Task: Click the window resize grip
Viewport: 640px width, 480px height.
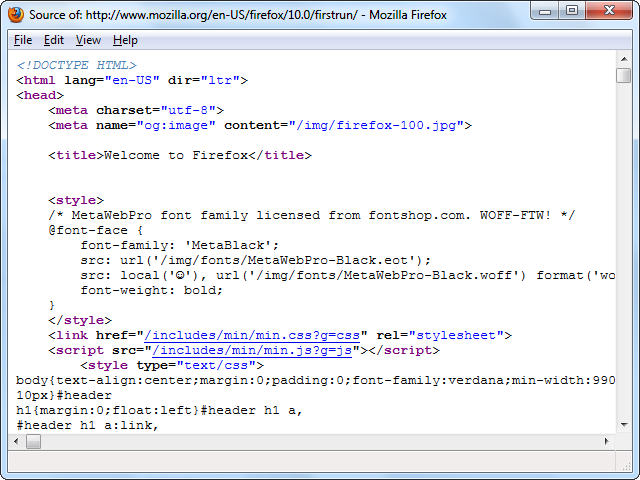Action: [626, 465]
